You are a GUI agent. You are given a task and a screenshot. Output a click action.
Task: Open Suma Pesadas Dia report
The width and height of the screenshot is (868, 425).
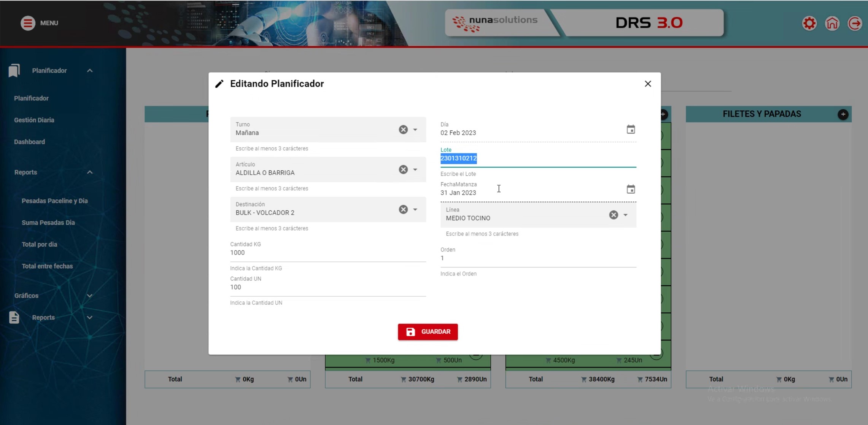tap(48, 223)
